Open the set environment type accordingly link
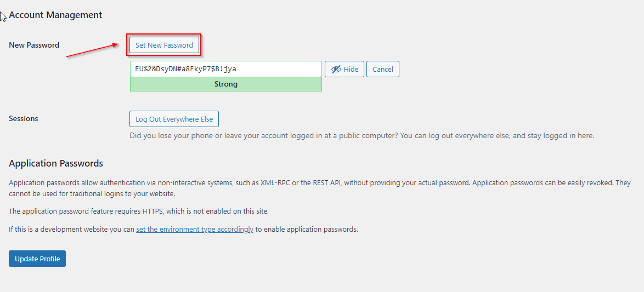 pos(195,229)
